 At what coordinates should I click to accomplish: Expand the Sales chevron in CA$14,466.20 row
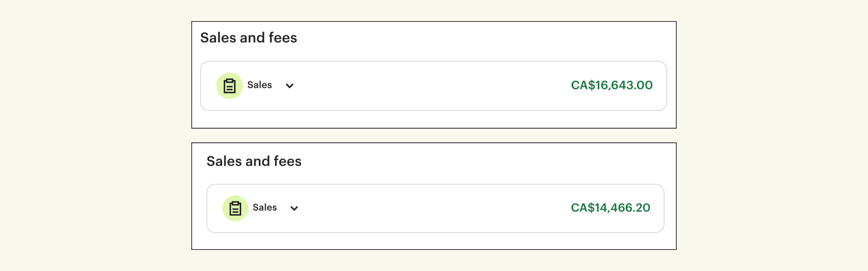click(x=294, y=208)
